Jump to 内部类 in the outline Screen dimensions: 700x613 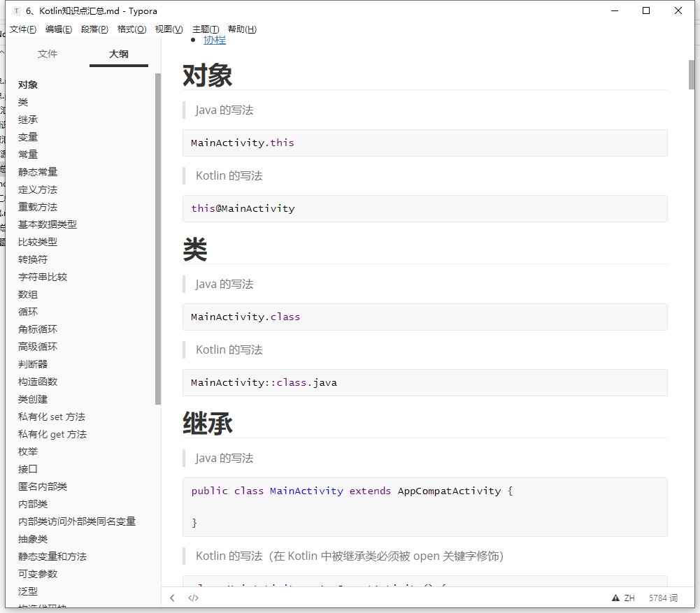[x=33, y=504]
